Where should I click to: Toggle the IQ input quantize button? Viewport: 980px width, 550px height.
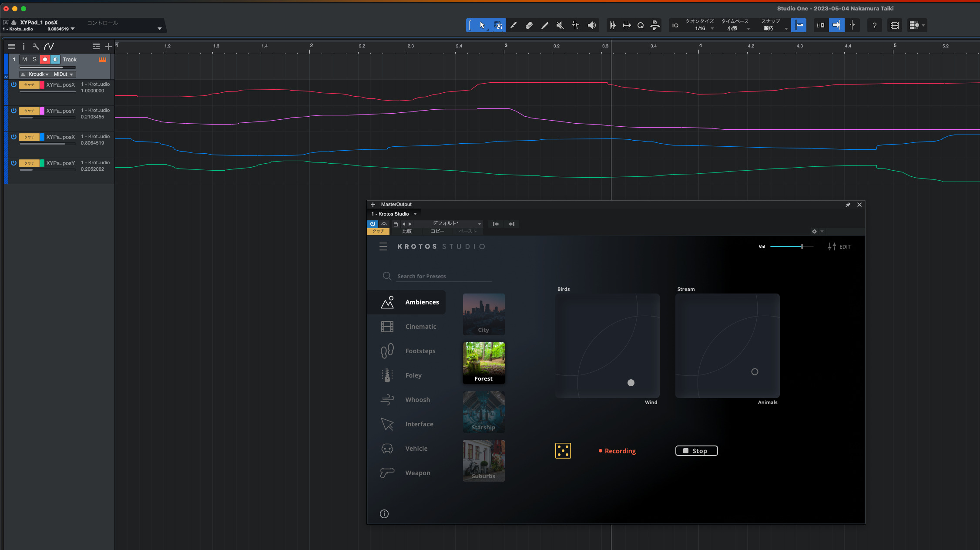(x=675, y=25)
